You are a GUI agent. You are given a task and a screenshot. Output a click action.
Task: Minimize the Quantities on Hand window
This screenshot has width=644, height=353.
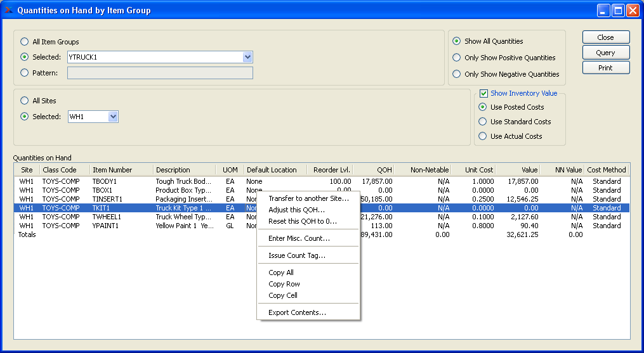pos(603,11)
